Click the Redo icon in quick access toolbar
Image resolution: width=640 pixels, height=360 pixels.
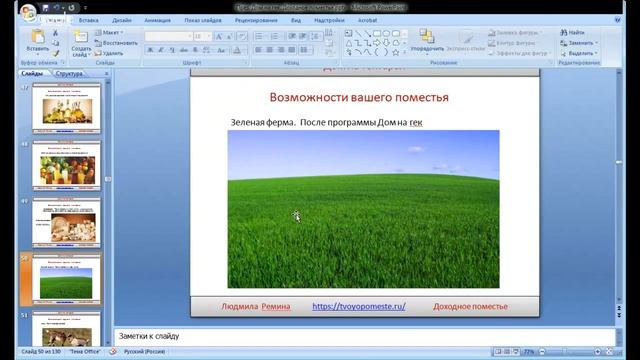72,8
